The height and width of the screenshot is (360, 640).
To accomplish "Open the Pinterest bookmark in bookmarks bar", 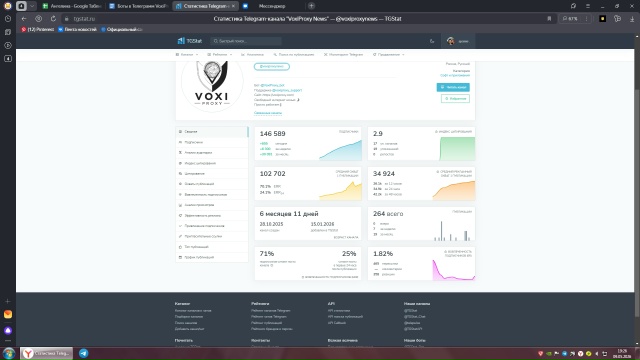I will click(38, 29).
